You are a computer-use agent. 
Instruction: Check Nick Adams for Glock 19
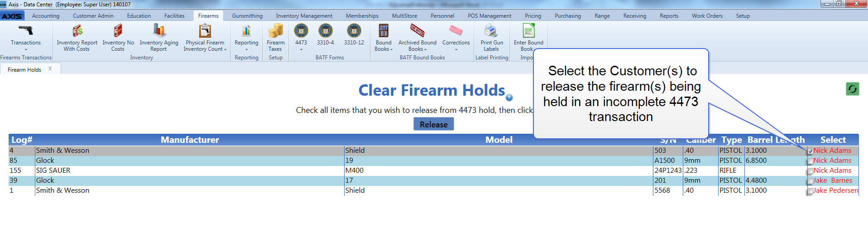coord(810,161)
